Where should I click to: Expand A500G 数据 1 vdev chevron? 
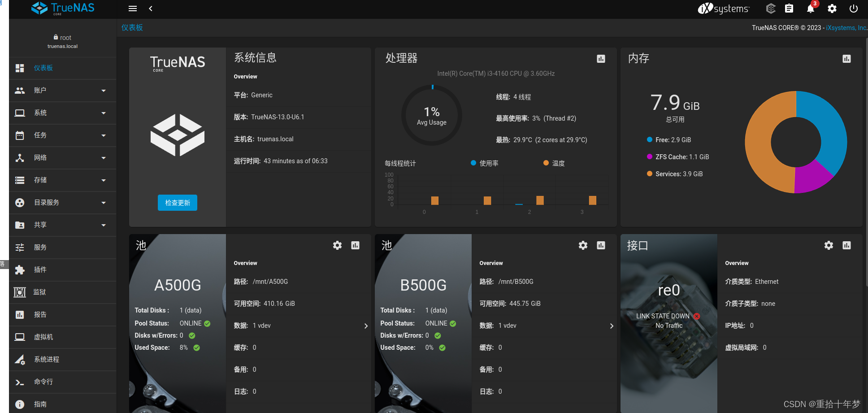pyautogui.click(x=366, y=326)
